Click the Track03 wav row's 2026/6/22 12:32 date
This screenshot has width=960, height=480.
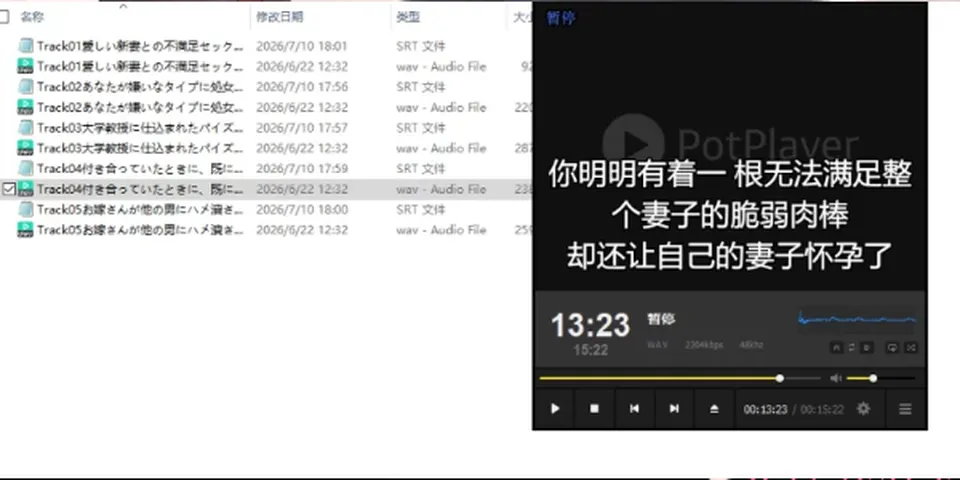point(302,148)
